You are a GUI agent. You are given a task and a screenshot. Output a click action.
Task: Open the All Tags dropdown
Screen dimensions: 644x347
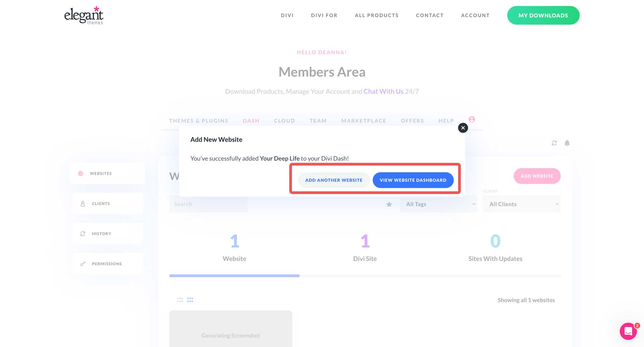pos(438,204)
